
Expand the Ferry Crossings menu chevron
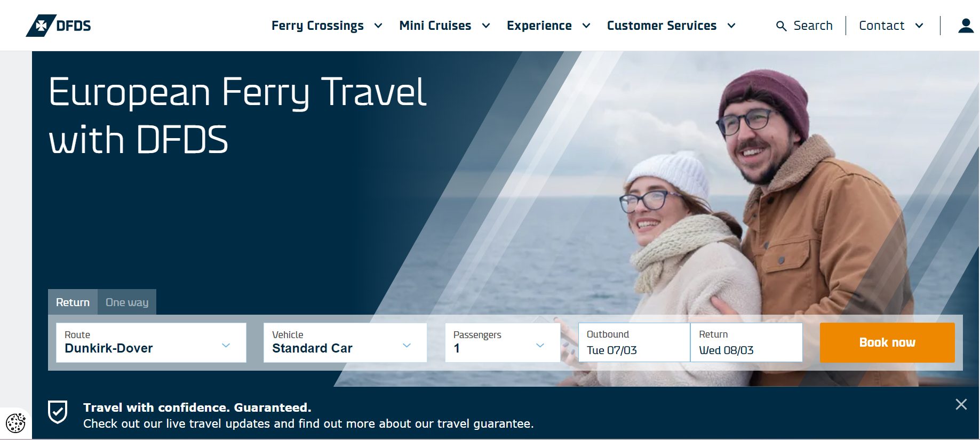[378, 26]
